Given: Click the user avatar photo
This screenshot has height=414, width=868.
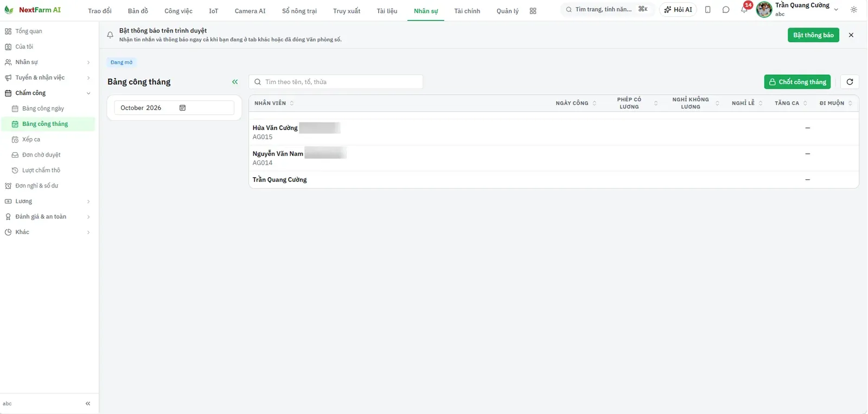Looking at the screenshot, I should point(764,10).
